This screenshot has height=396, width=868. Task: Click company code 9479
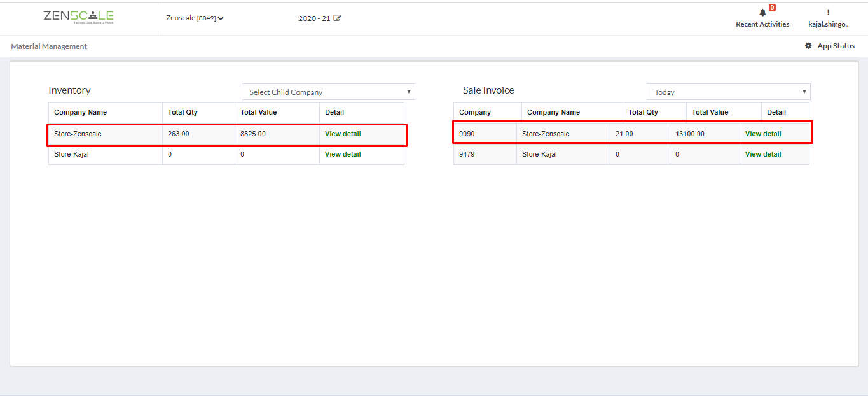pos(467,154)
